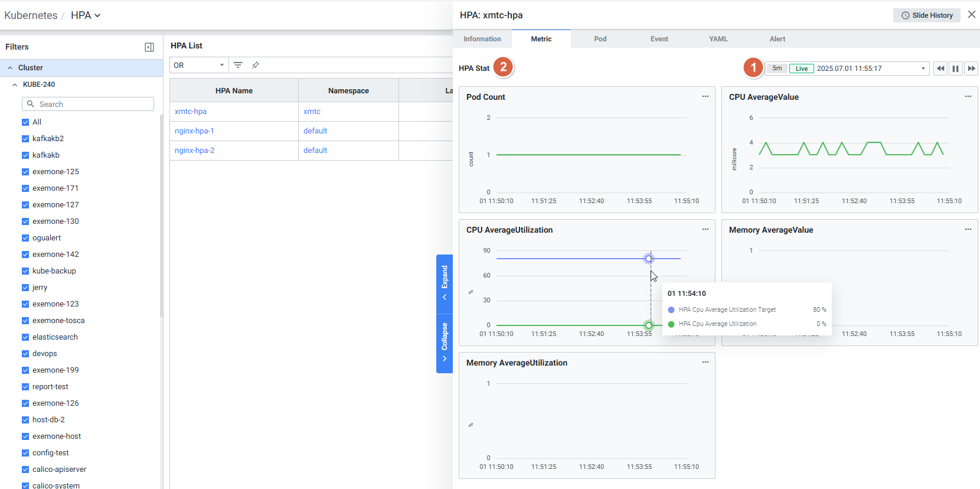Open the CPU AverageValue chart options menu
The height and width of the screenshot is (489, 980).
point(968,96)
